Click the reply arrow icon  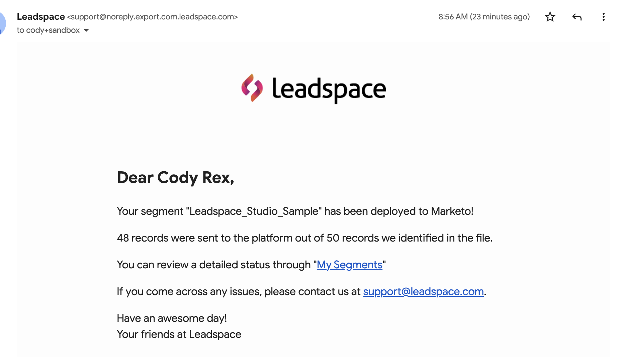click(x=577, y=17)
